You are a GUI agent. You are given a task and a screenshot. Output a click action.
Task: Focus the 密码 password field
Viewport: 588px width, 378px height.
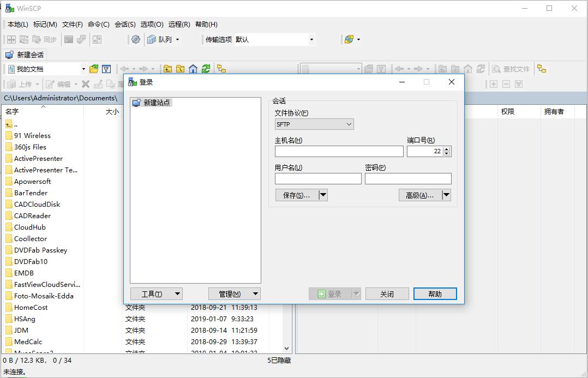[408, 178]
